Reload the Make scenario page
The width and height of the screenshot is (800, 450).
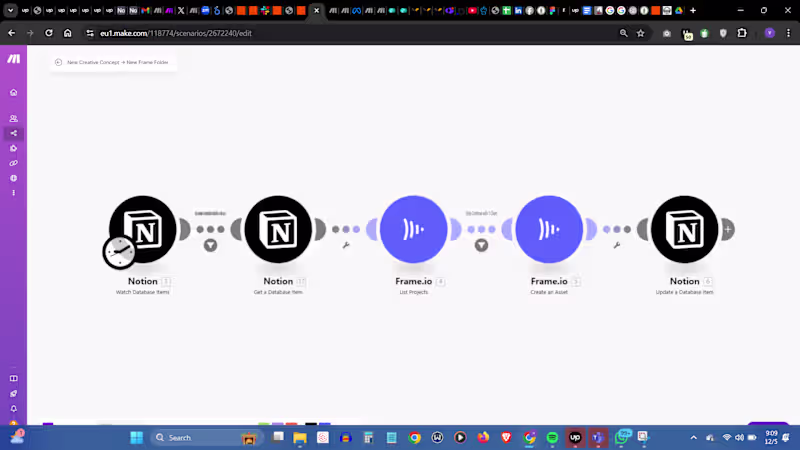coord(48,33)
